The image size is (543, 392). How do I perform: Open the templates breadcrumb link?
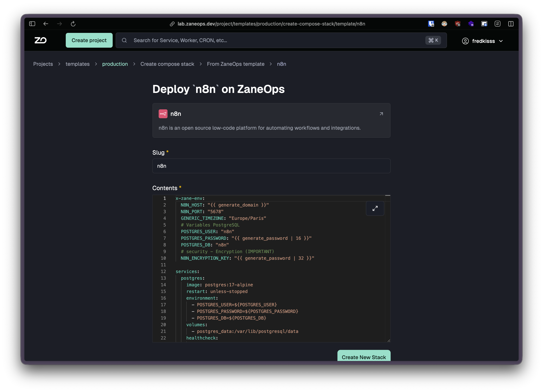tap(78, 64)
